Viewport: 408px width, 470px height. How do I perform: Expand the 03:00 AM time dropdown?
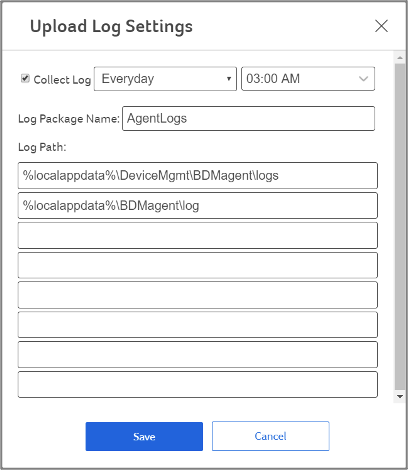[x=308, y=79]
